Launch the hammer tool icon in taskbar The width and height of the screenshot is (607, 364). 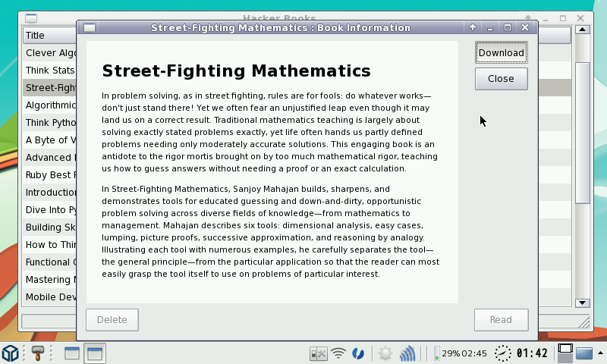tap(37, 353)
